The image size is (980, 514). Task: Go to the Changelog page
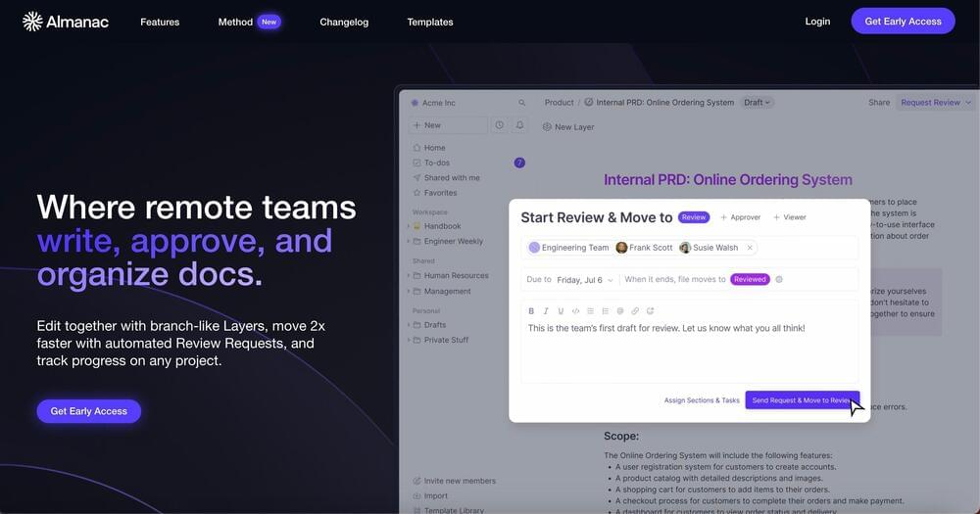[x=344, y=22]
